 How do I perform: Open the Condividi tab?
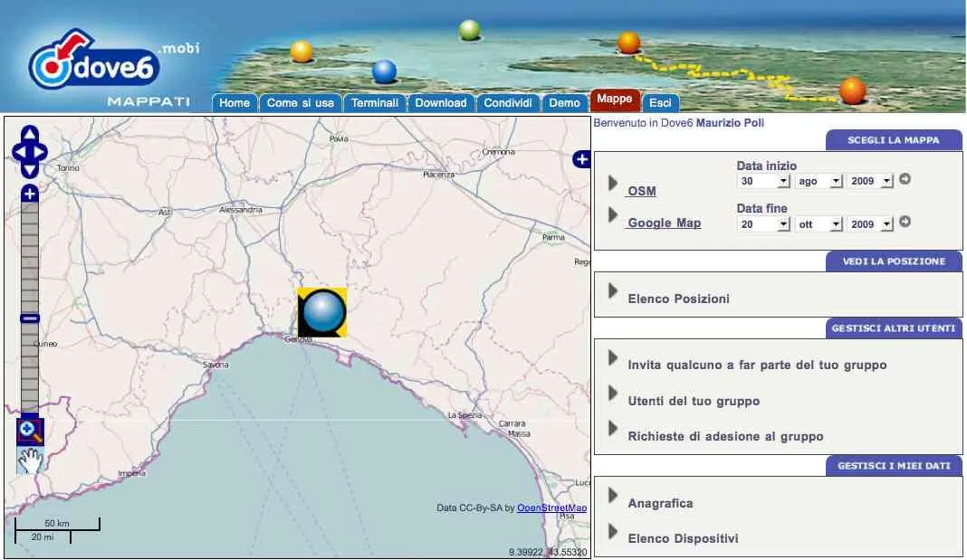click(x=508, y=103)
